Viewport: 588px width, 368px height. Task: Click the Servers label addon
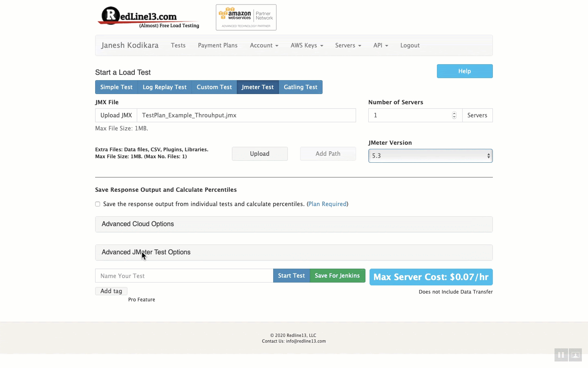pos(477,115)
